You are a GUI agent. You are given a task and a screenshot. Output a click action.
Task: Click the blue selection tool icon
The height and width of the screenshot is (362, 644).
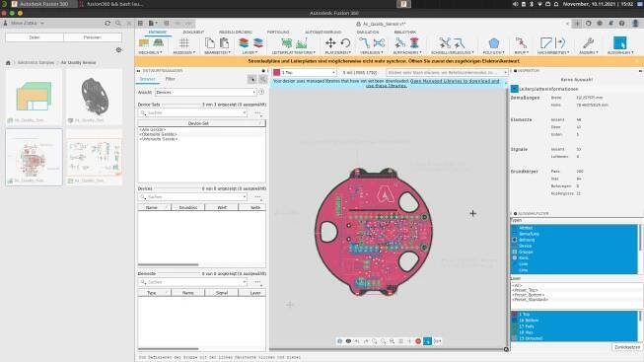(x=619, y=42)
